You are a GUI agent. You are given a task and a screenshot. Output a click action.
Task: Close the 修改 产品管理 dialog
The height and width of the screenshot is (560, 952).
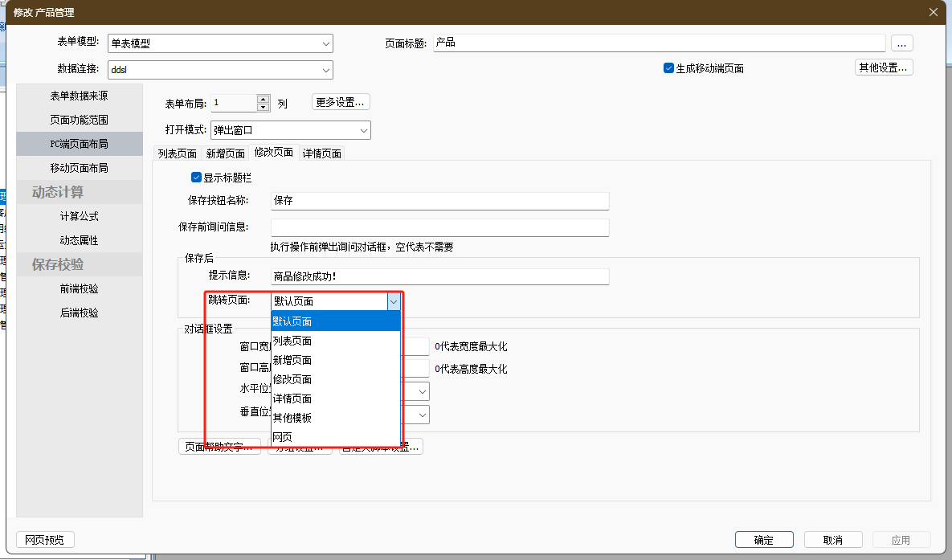tap(933, 11)
